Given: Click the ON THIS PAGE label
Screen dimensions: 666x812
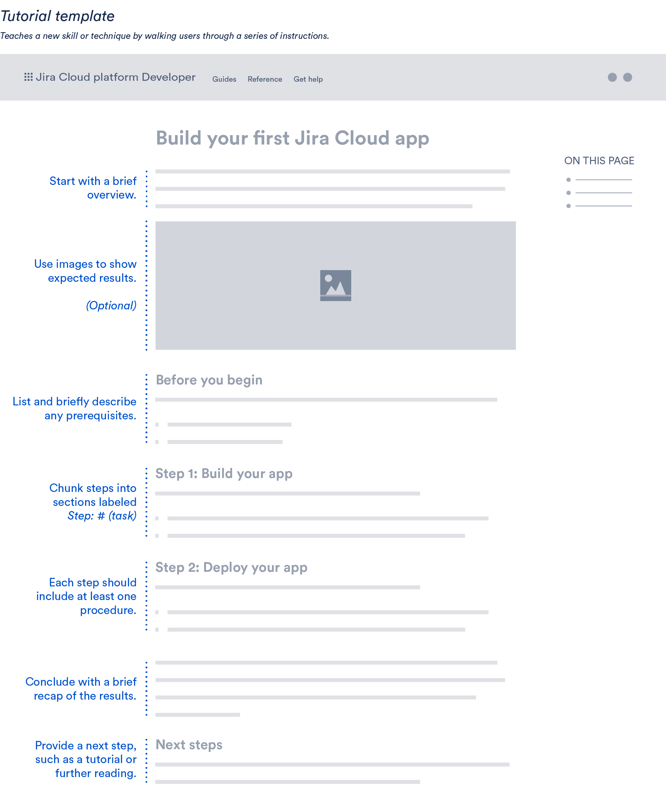Looking at the screenshot, I should pos(599,161).
